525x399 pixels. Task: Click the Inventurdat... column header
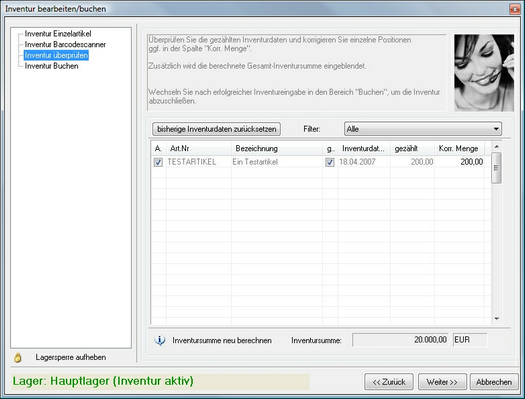click(x=364, y=148)
